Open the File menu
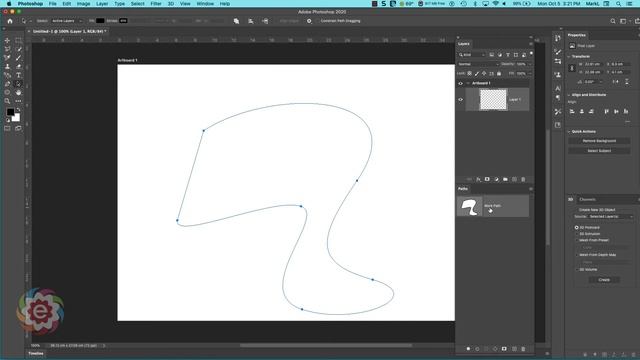 pos(53,4)
